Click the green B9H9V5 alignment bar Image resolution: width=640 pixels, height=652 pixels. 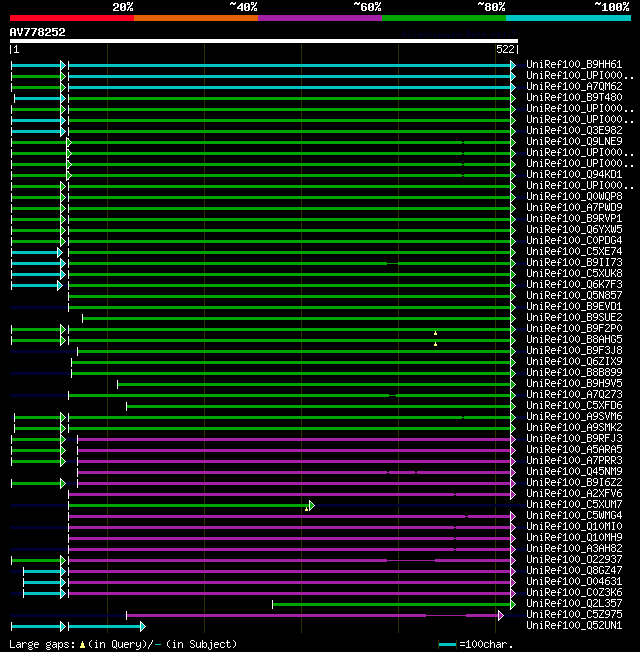coord(316,384)
